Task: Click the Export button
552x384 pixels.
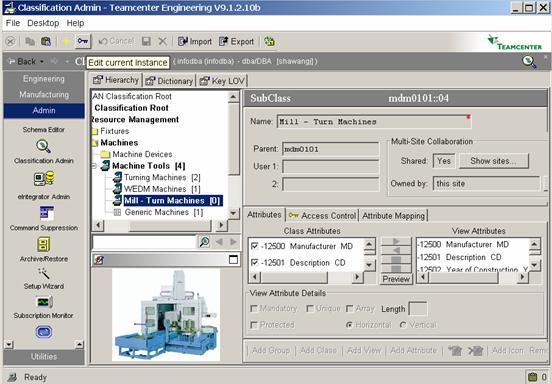Action: click(236, 42)
